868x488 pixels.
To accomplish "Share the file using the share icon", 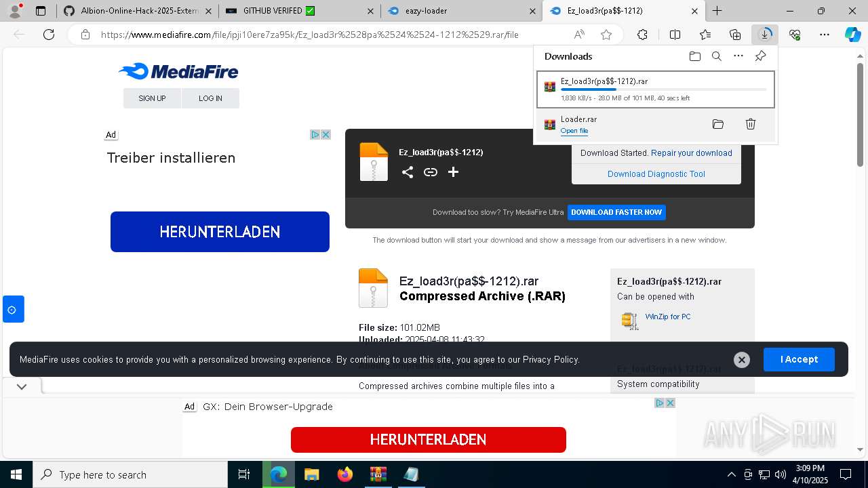I will [407, 172].
